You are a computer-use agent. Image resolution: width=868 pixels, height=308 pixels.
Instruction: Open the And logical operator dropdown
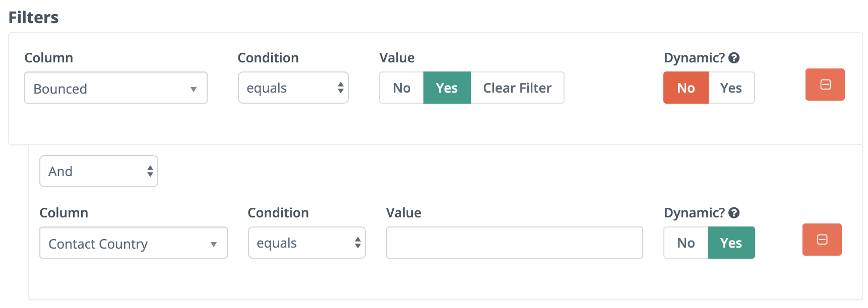99,171
